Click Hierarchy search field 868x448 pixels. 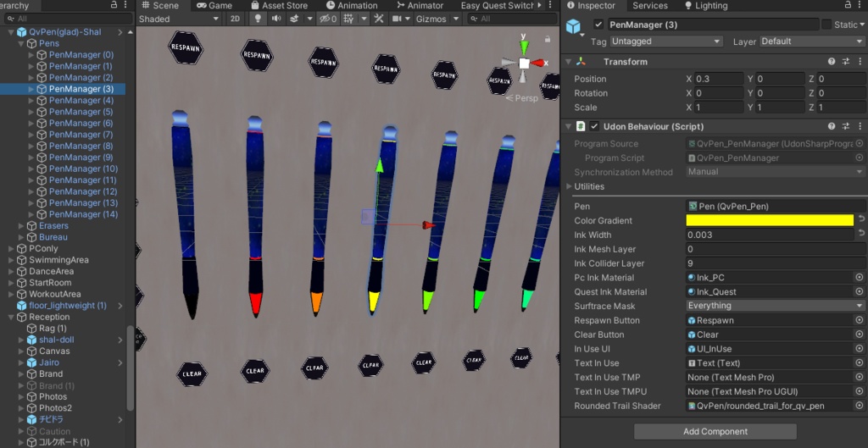(x=66, y=19)
